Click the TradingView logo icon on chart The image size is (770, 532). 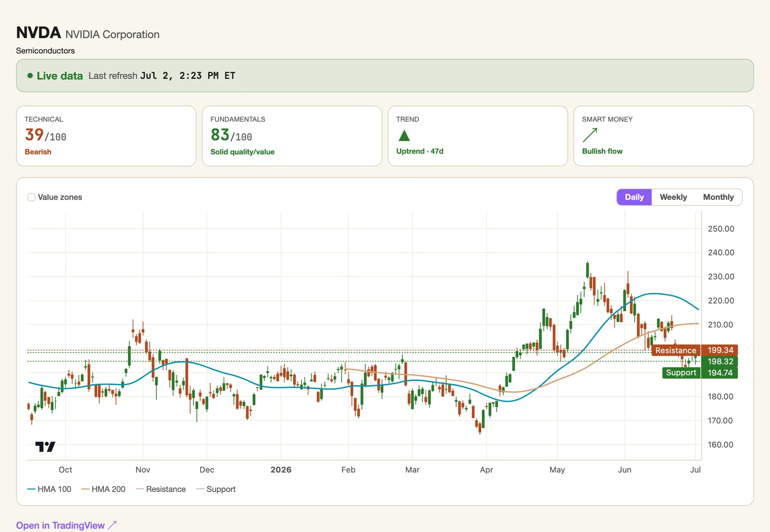(x=45, y=447)
